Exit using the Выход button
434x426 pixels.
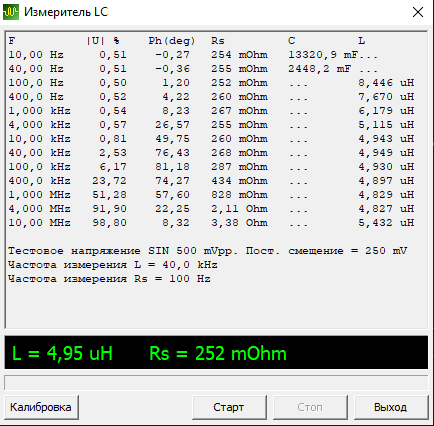[x=391, y=407]
